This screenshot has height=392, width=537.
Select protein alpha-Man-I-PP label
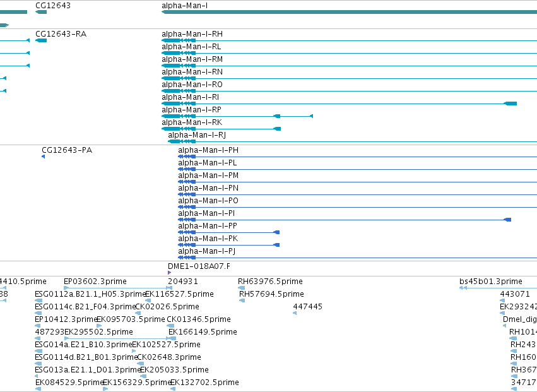(208, 226)
